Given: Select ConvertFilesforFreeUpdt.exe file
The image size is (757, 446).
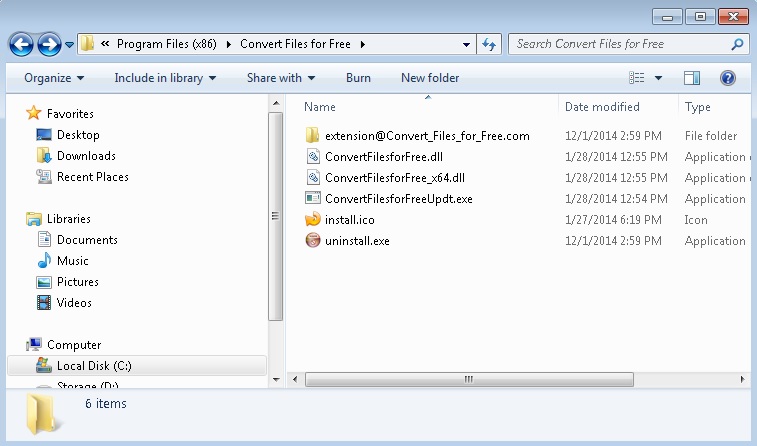Looking at the screenshot, I should coord(399,199).
